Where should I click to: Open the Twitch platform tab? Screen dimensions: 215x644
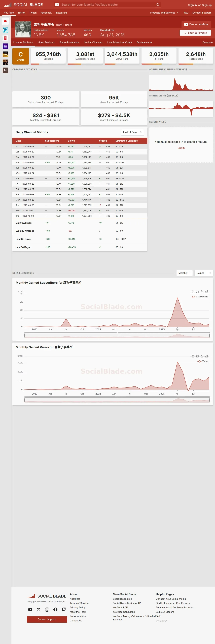(x=33, y=13)
